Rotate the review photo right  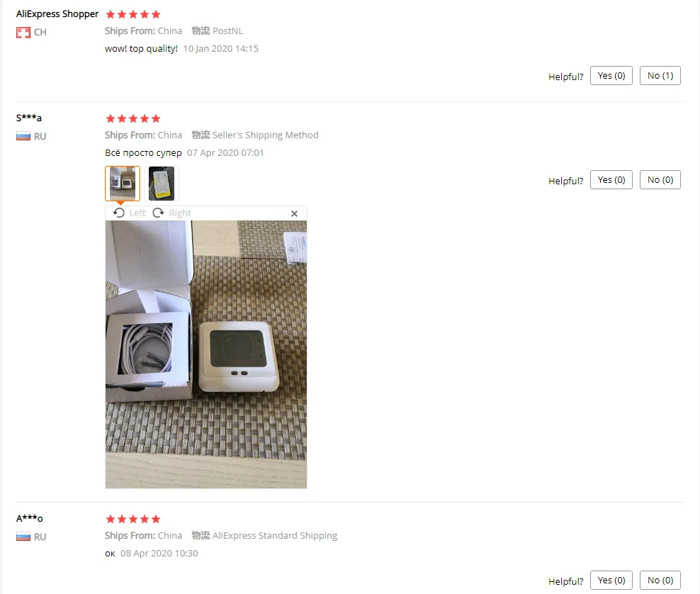pyautogui.click(x=172, y=213)
